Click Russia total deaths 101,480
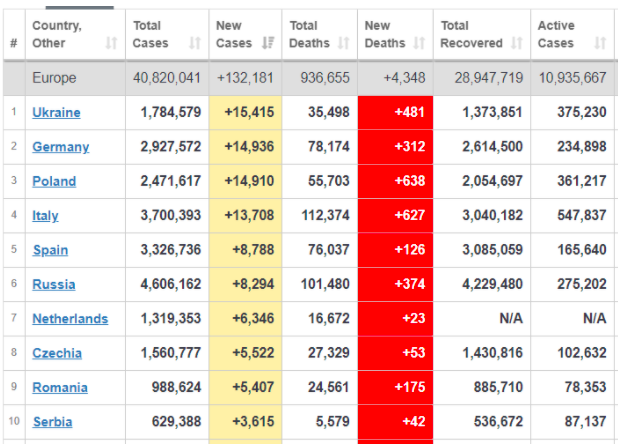This screenshot has height=447, width=618. 325,284
